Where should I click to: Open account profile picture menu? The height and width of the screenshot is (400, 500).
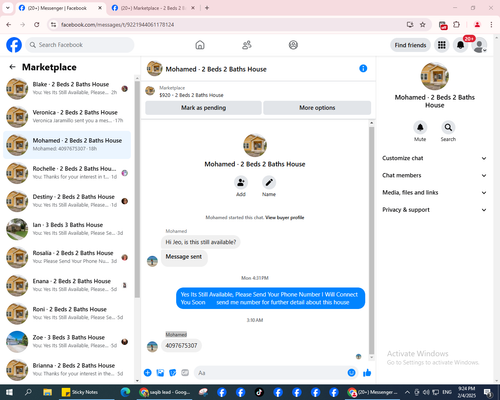(479, 45)
